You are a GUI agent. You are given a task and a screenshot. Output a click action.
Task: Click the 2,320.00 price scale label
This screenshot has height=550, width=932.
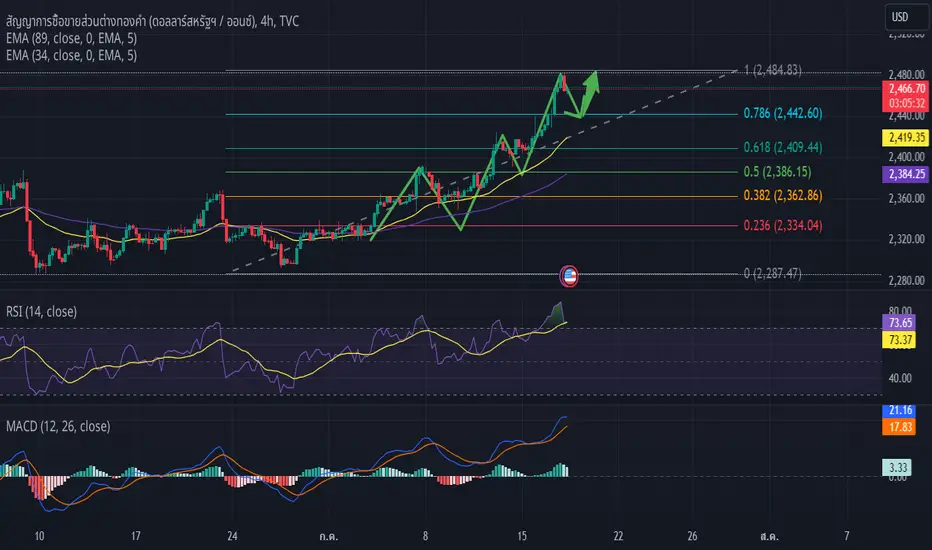coord(906,239)
